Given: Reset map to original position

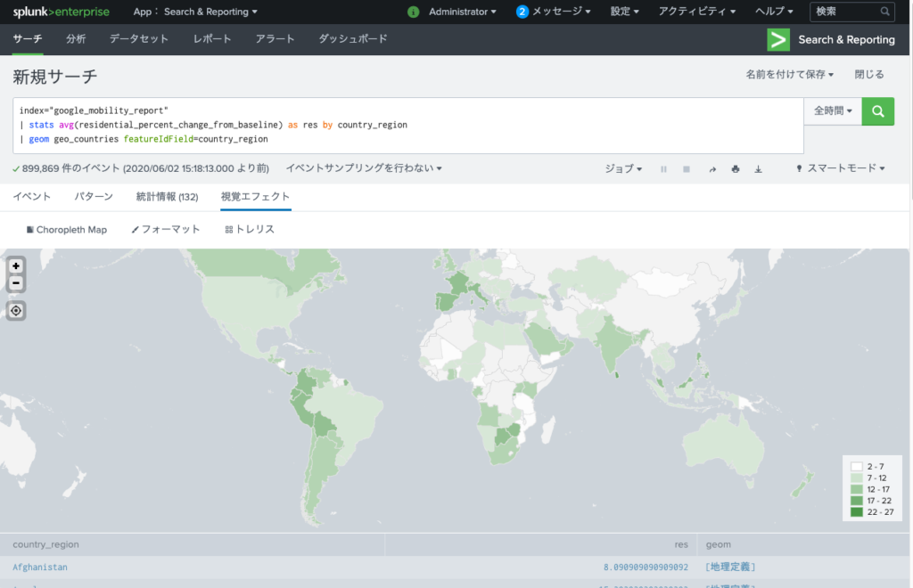Looking at the screenshot, I should (16, 310).
